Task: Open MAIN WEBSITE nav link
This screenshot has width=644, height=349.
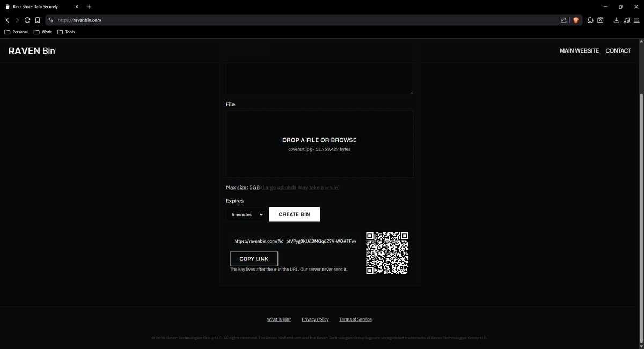Action: point(579,50)
